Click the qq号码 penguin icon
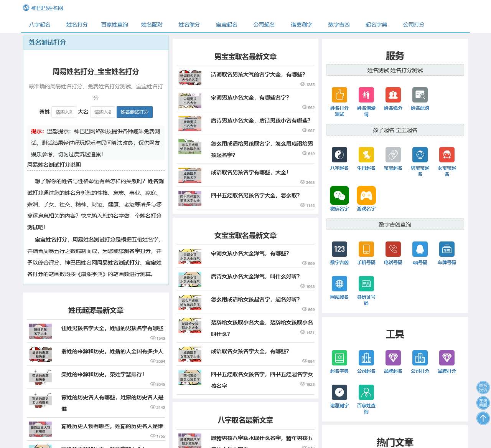The height and width of the screenshot is (448, 491). tap(420, 248)
